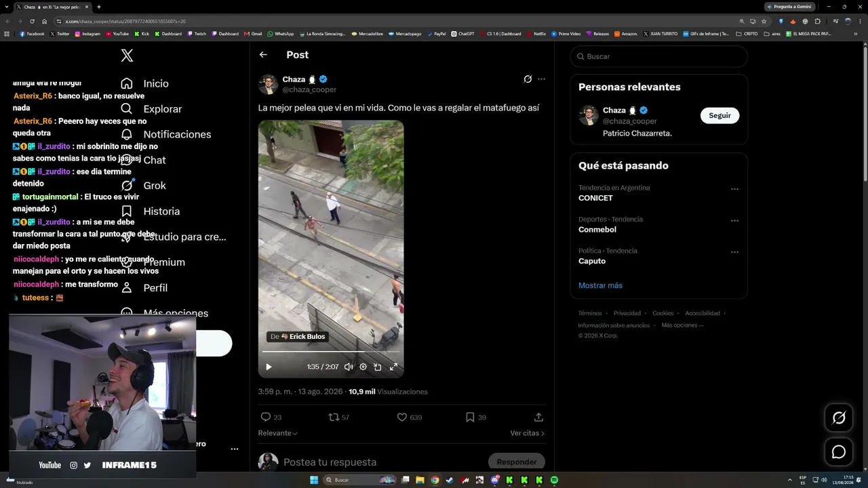Open Steam from the taskbar
Image resolution: width=868 pixels, height=488 pixels.
[450, 480]
